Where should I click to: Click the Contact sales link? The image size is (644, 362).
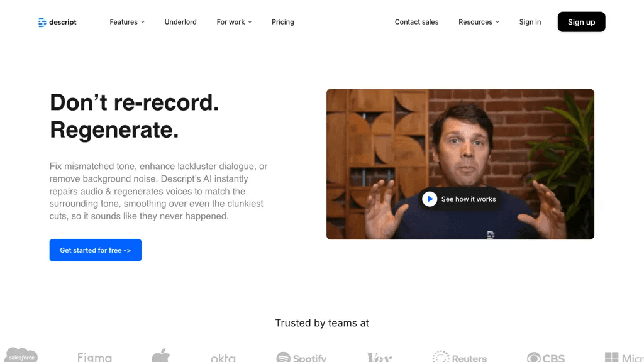coord(416,22)
